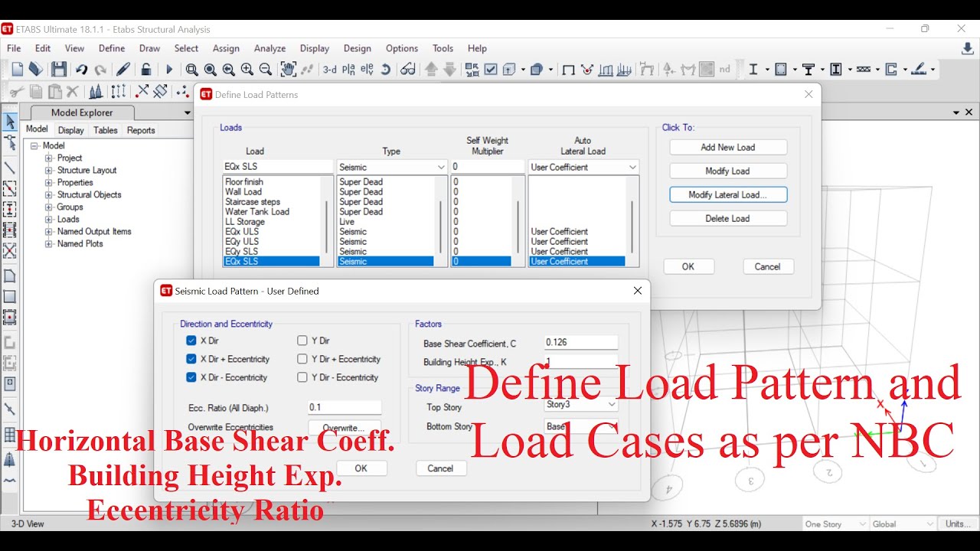
Task: Select the Draw Rectangular Floor tool
Action: [10, 295]
